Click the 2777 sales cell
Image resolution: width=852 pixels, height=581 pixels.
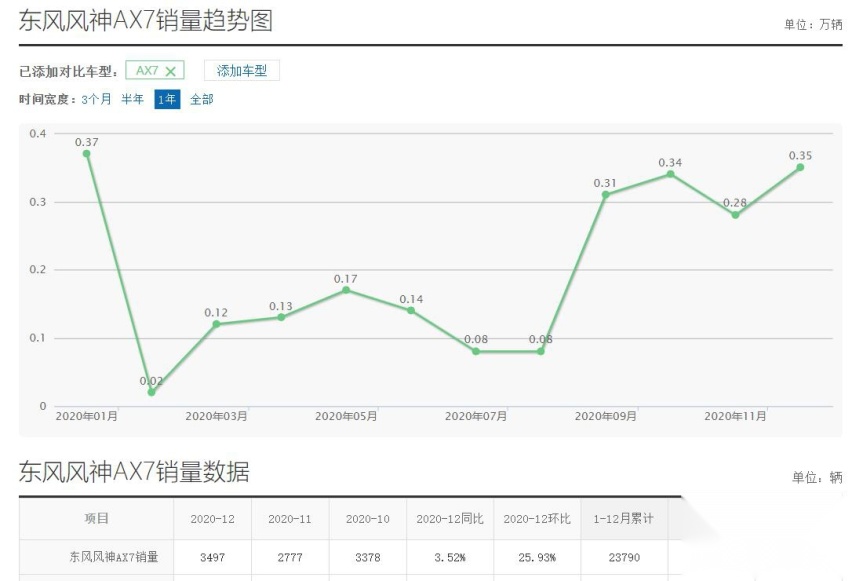tap(290, 558)
